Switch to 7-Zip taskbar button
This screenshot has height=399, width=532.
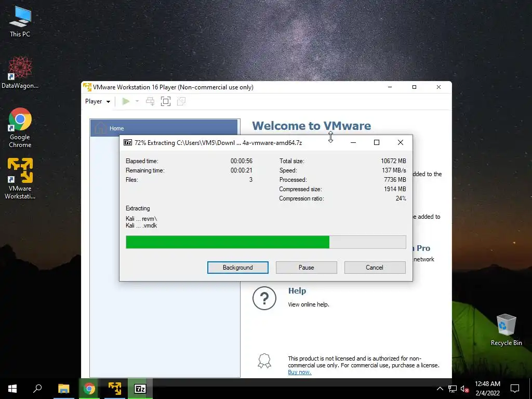coord(140,389)
